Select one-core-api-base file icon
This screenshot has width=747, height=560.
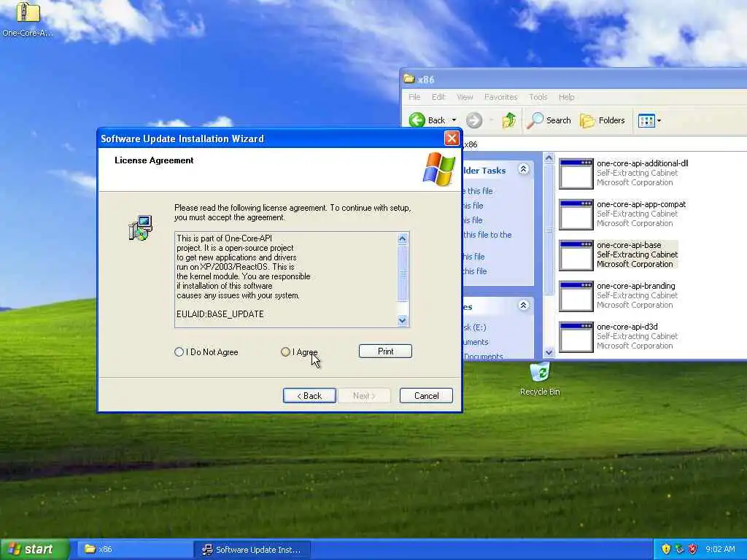(x=576, y=256)
